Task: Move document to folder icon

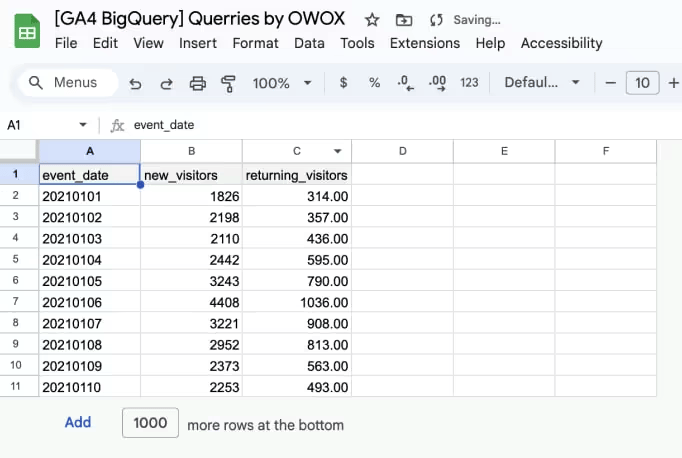Action: (x=404, y=20)
